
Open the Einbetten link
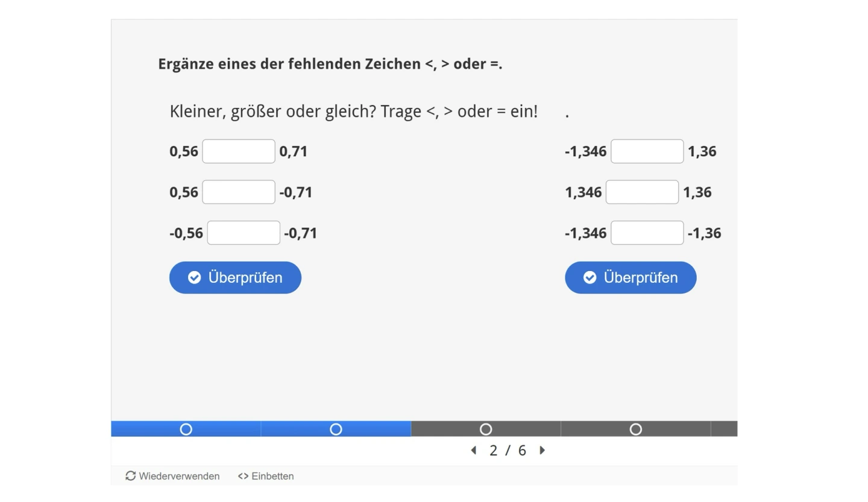click(272, 476)
